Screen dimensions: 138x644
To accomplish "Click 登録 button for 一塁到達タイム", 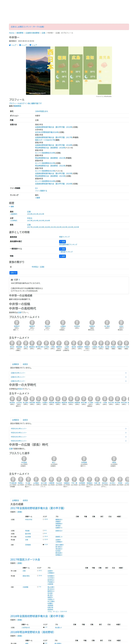I will coord(62,249).
